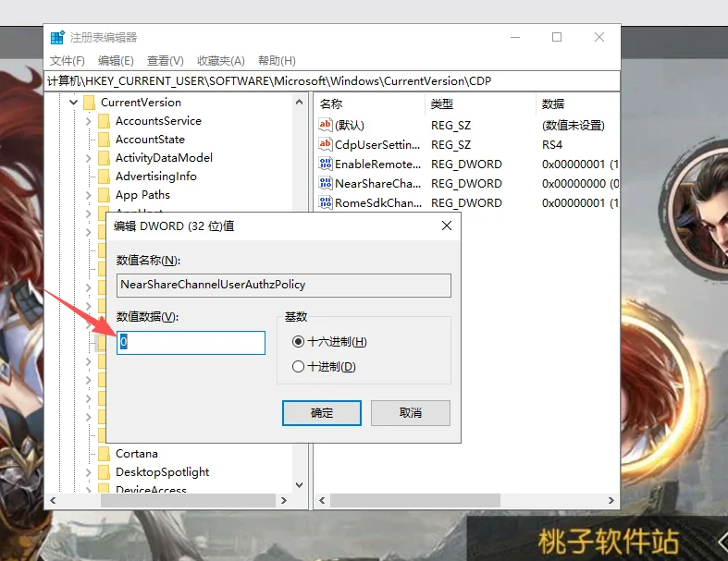
Task: Minimize the Registry Editor window
Action: click(515, 37)
